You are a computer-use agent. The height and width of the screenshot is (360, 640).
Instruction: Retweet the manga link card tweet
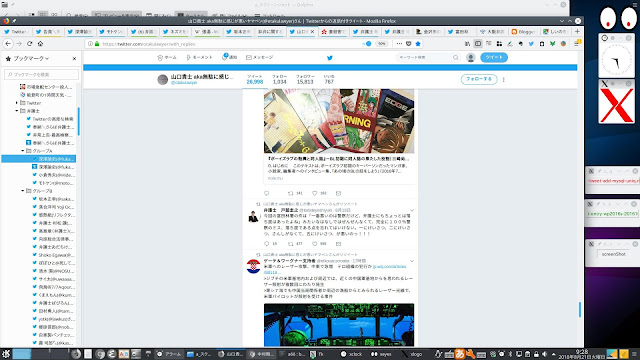[x=291, y=193]
